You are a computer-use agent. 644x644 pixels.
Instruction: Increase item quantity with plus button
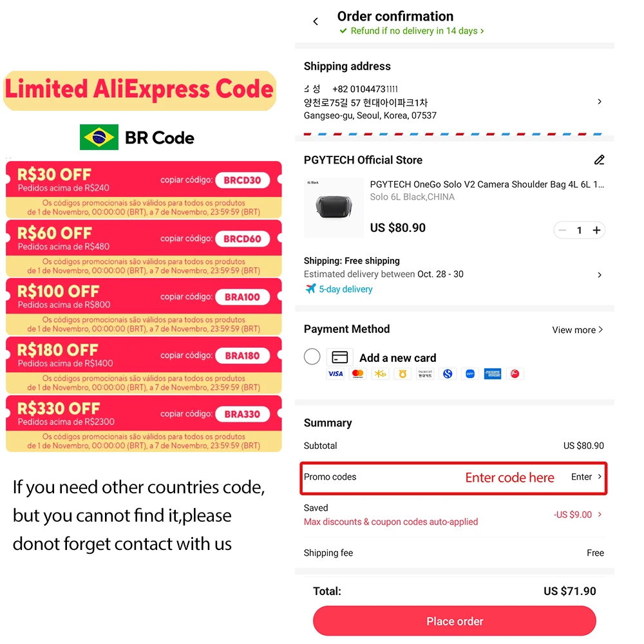point(597,231)
